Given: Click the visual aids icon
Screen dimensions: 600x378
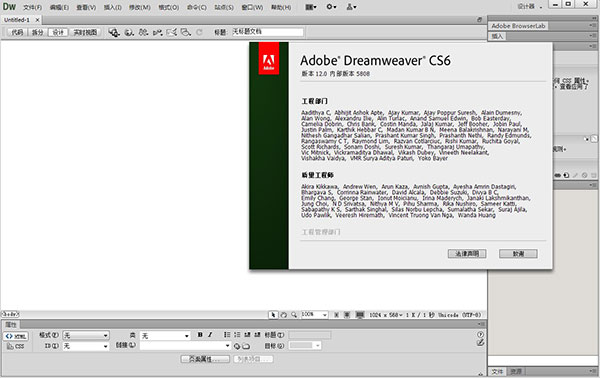Looking at the screenshot, I should pyautogui.click(x=186, y=33).
